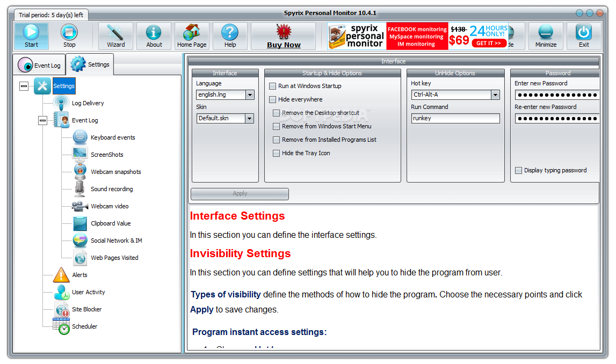
Task: Toggle Hide the Tray Icon
Action: (276, 153)
